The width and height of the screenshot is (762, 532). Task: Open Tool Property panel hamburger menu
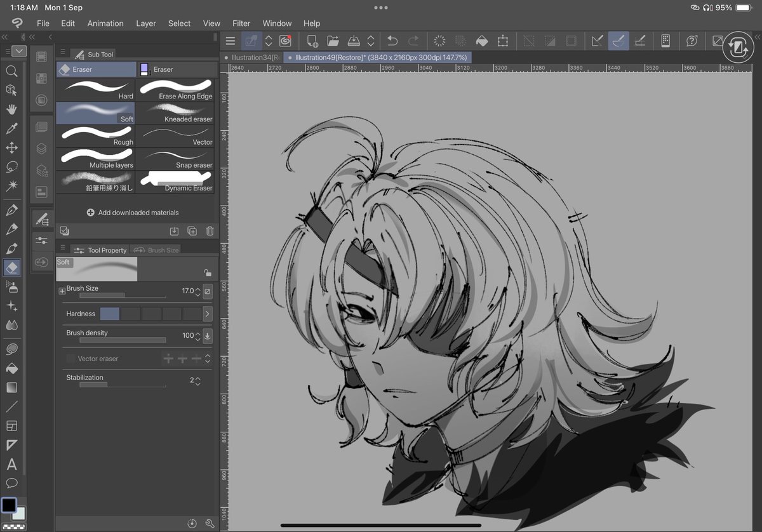(63, 248)
